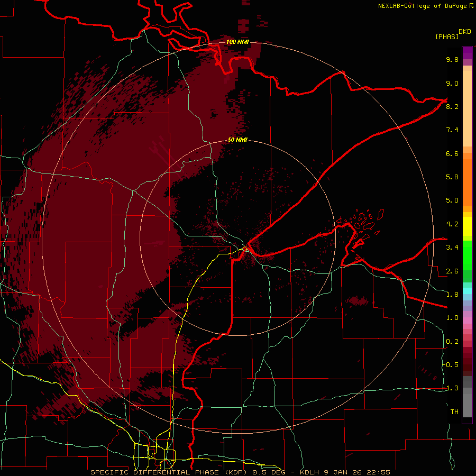476x476 pixels.
Task: Select the yellow segment of the color bar
Action: (467, 226)
